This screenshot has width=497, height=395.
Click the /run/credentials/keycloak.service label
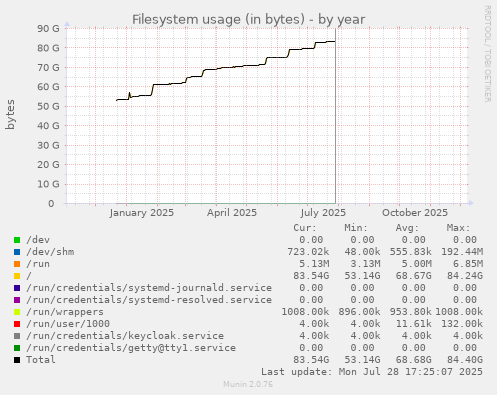click(125, 336)
